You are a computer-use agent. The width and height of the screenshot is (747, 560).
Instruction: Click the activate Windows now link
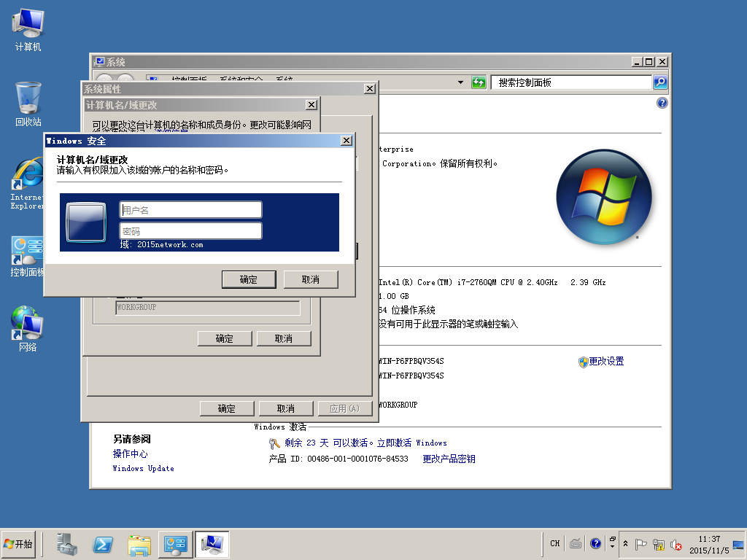coord(411,443)
